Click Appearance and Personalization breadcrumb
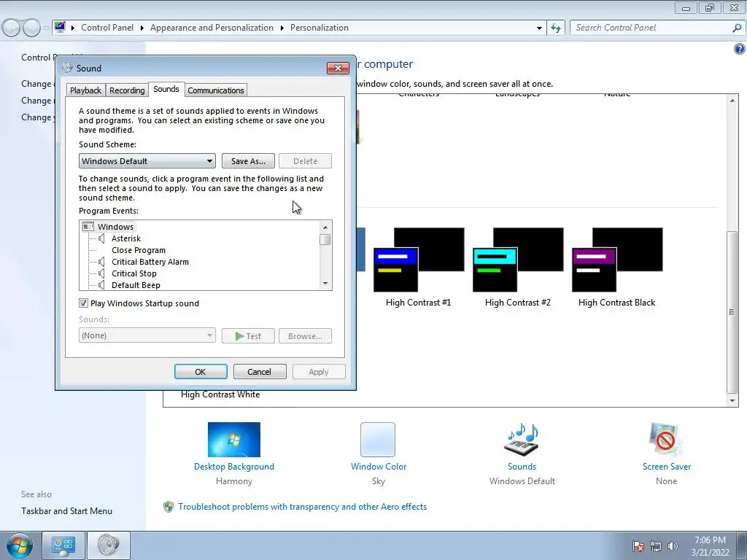Screen dimensions: 747x560 (x=212, y=28)
